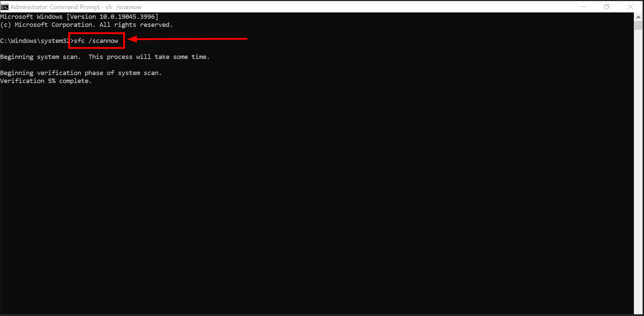The image size is (644, 316).
Task: Click the '(c) Microsoft Corporation. All rights reserved.' line
Action: [x=87, y=25]
